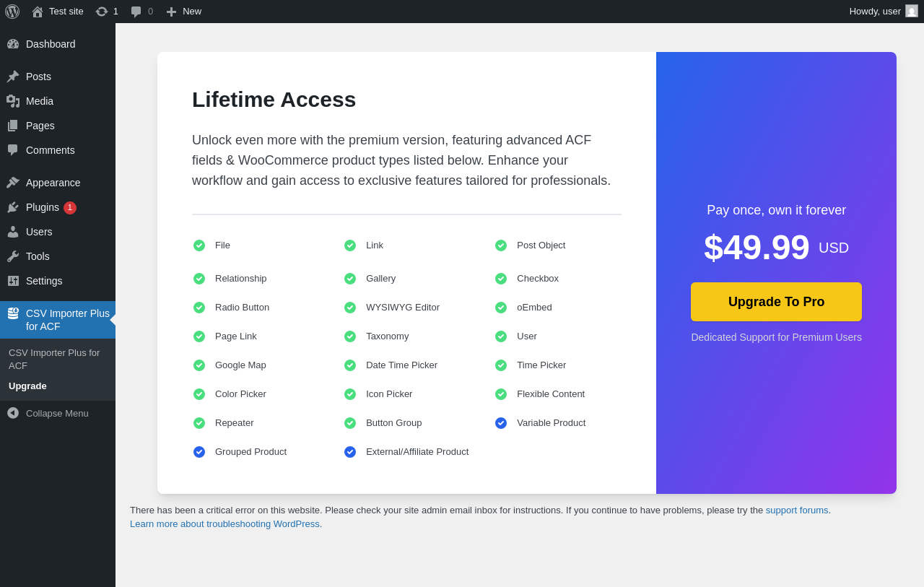
Task: Click the green check beside File
Action: pyautogui.click(x=199, y=245)
